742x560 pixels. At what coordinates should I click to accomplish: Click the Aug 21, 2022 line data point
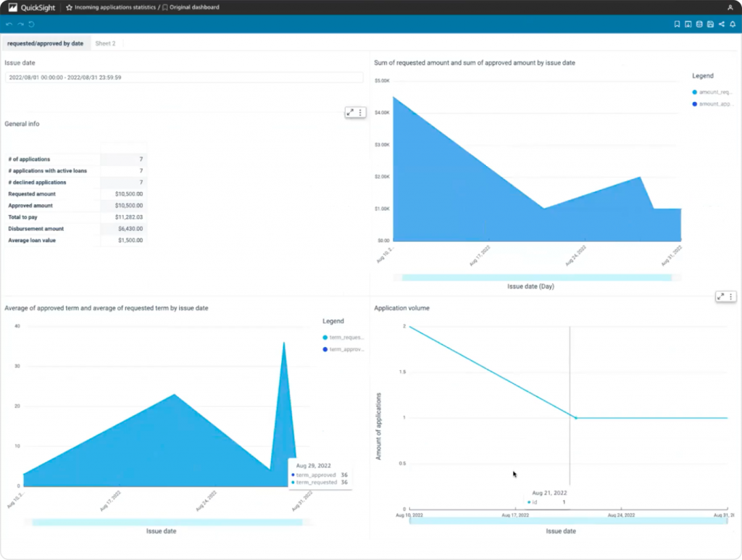click(x=576, y=418)
